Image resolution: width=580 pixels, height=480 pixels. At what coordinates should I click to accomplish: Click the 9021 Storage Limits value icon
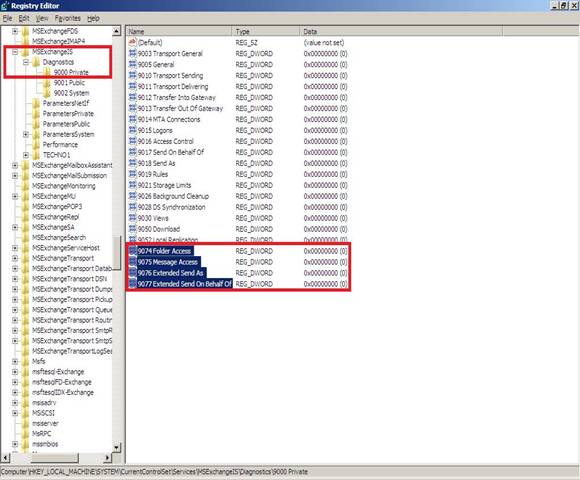(132, 185)
